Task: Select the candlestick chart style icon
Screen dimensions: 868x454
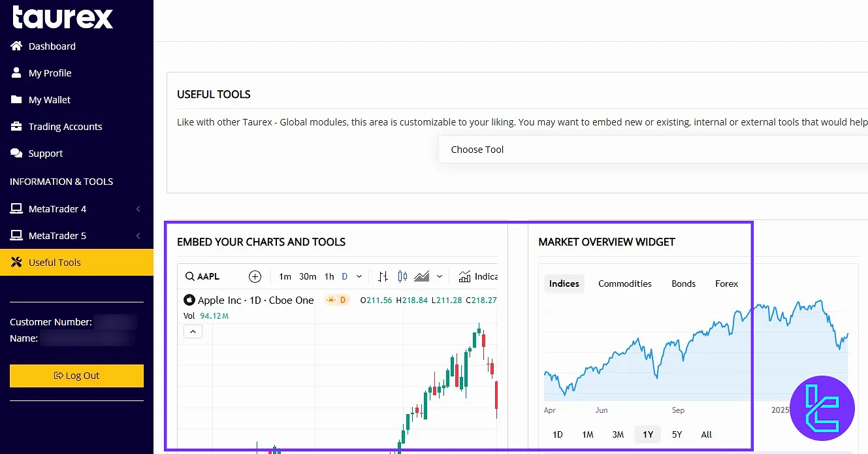Action: [402, 276]
